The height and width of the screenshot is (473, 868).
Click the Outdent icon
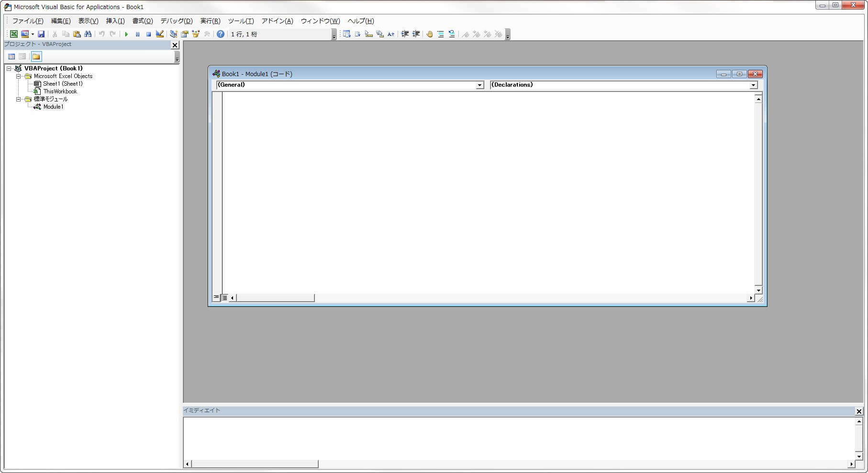pyautogui.click(x=416, y=34)
